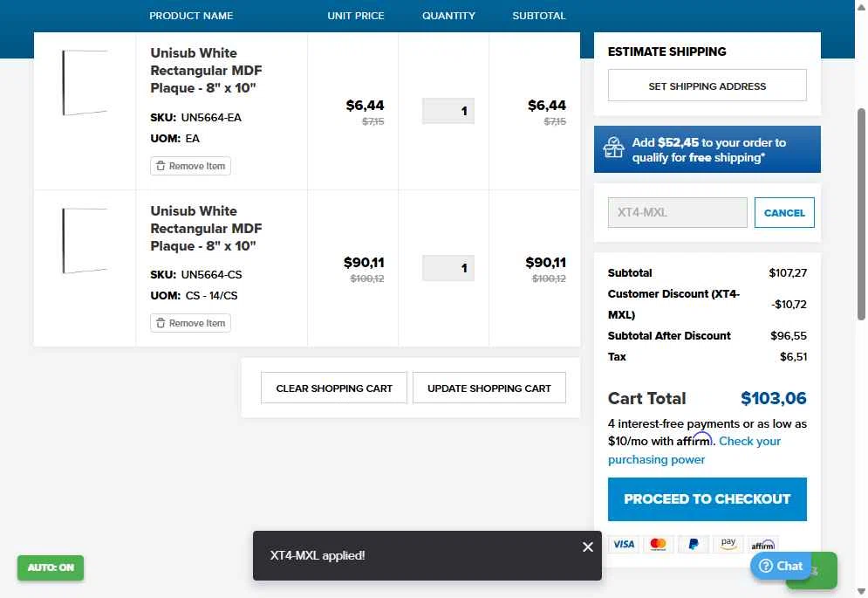Image resolution: width=868 pixels, height=598 pixels.
Task: Close the XT4-MXL applied notification
Action: pyautogui.click(x=587, y=547)
